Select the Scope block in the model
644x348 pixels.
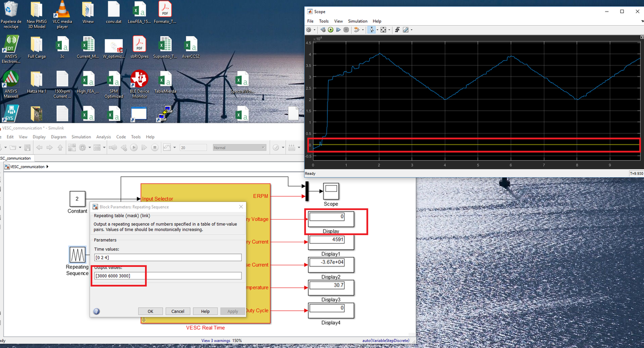pos(331,191)
